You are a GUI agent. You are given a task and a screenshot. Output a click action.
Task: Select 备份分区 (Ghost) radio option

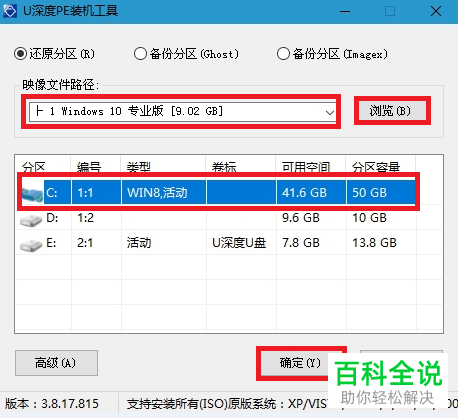coord(186,54)
